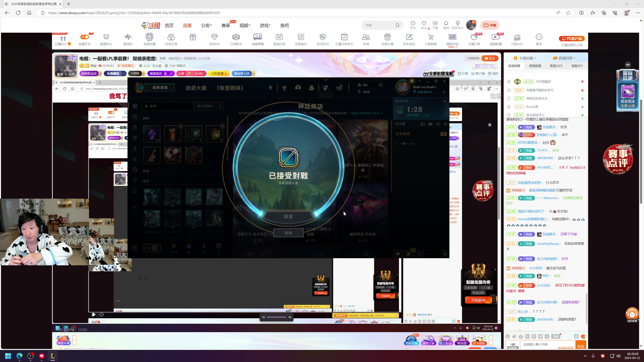Open the 视频轮播 video carousel icon
This screenshot has height=362, width=644.
[496, 40]
